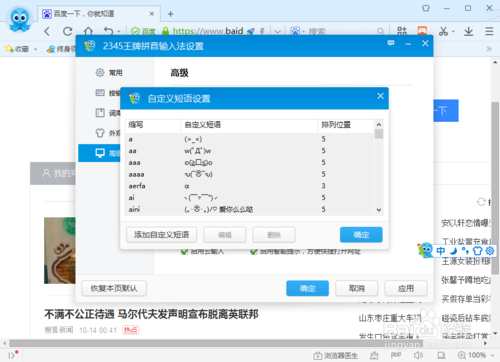Viewport: 500px width, 362px height.
Task: Click the undo closed tab icon
Action: pyautogui.click(x=109, y=31)
